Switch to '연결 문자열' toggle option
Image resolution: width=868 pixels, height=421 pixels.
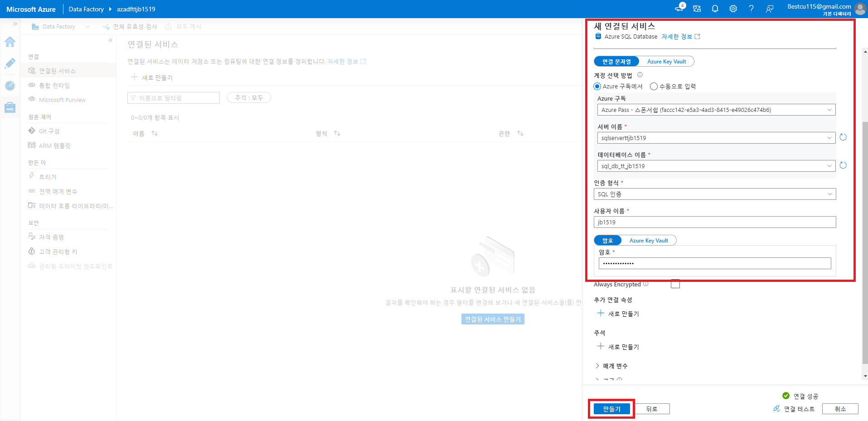coord(616,62)
